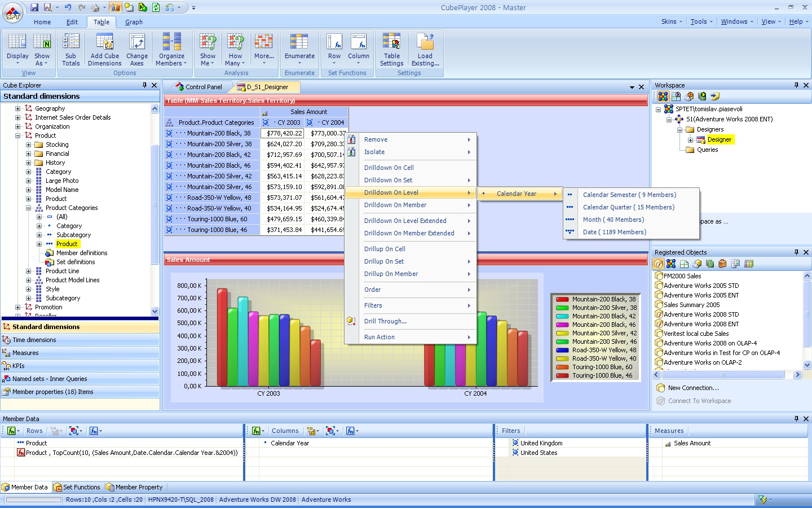Select the Queries workspace folder
Screen dimensions: 812x508
(707, 150)
